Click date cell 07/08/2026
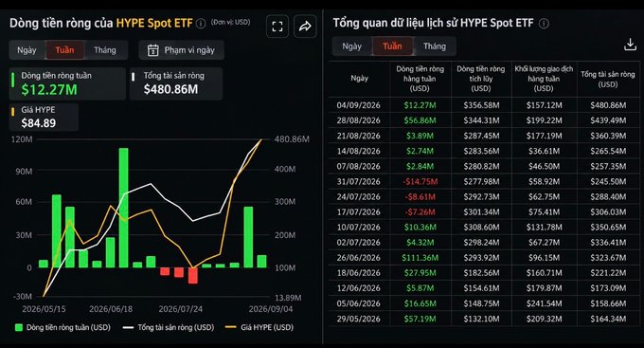644x348 pixels. (x=359, y=166)
